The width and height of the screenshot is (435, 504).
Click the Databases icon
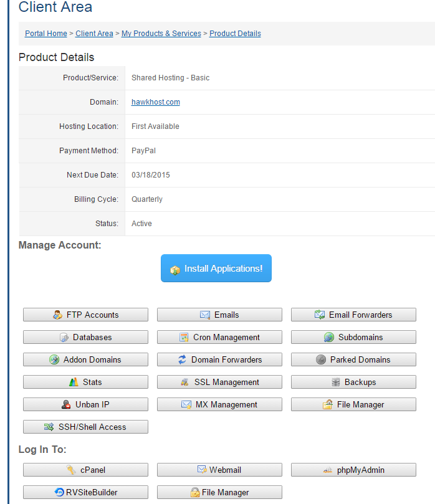pos(64,337)
